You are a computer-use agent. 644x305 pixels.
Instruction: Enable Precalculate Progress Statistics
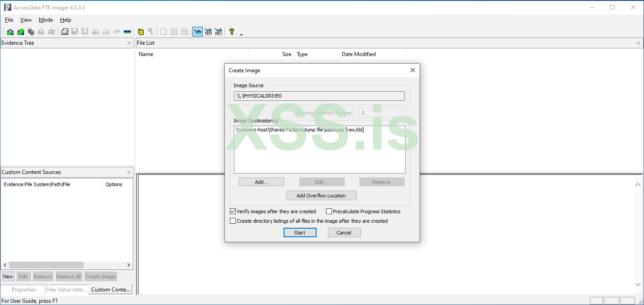pyautogui.click(x=329, y=211)
